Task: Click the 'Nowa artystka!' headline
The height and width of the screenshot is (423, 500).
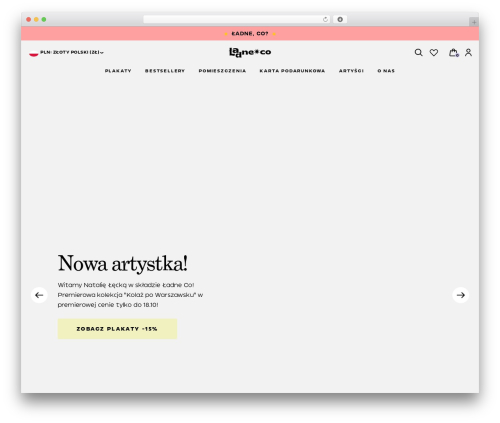Action: click(x=123, y=264)
